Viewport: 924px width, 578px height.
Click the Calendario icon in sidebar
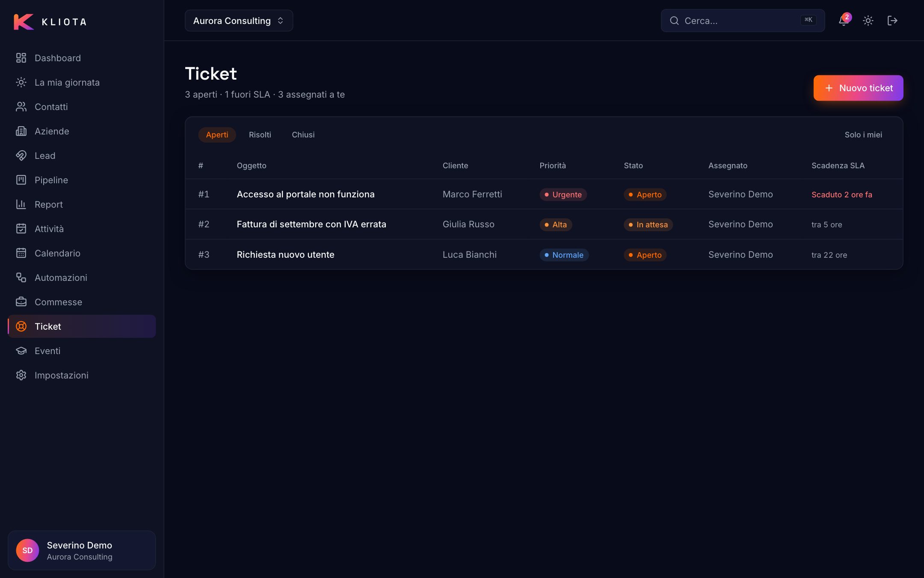pos(21,253)
